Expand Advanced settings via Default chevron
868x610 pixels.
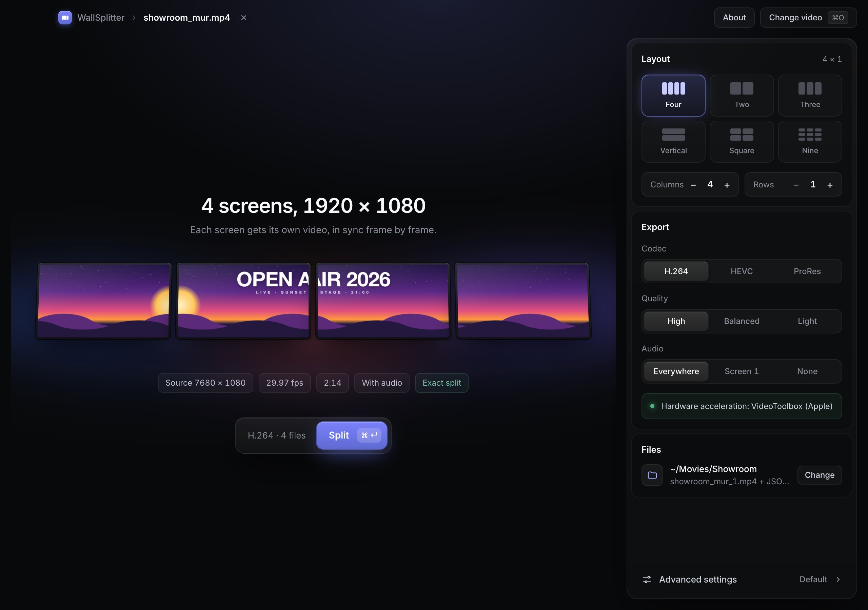pyautogui.click(x=838, y=579)
